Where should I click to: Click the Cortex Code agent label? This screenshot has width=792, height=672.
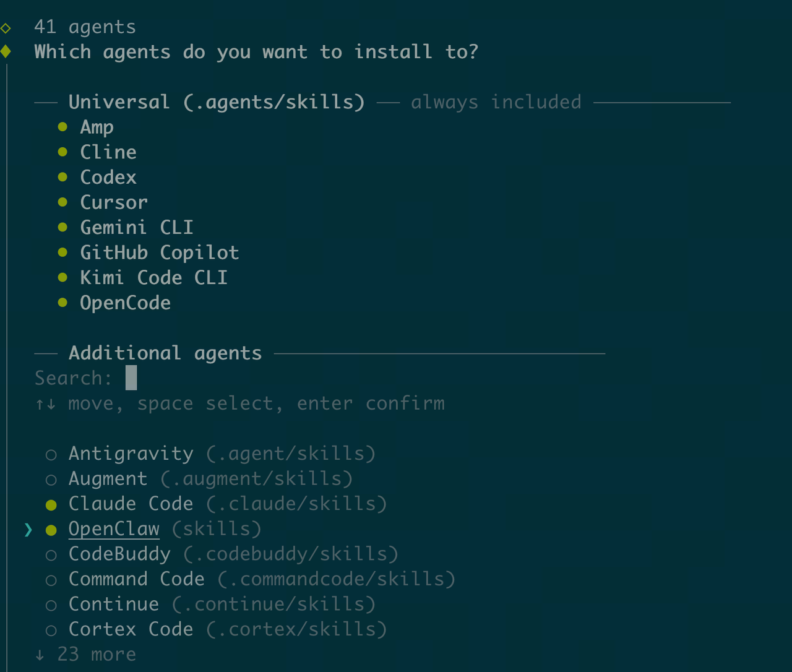(x=131, y=629)
